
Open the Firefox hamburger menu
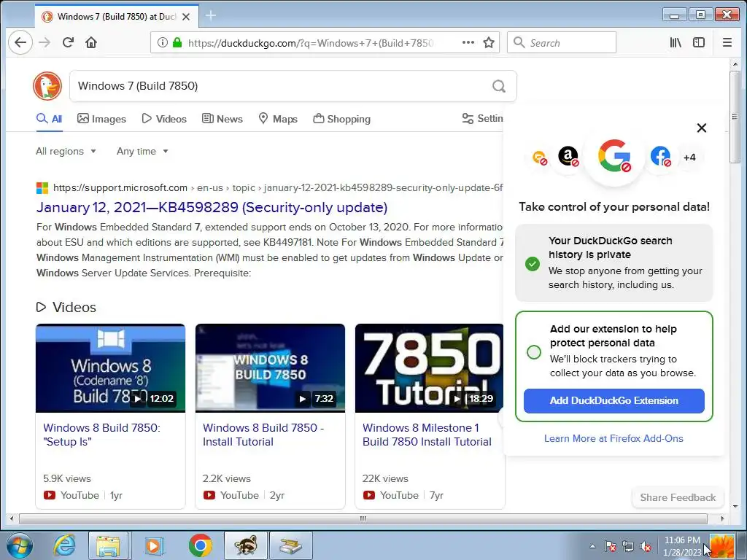[x=727, y=42]
